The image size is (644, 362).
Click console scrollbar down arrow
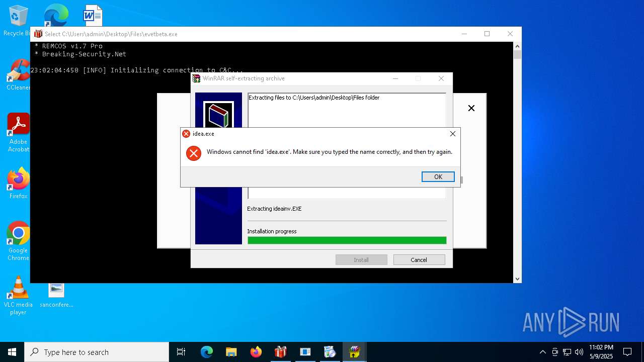pyautogui.click(x=517, y=279)
